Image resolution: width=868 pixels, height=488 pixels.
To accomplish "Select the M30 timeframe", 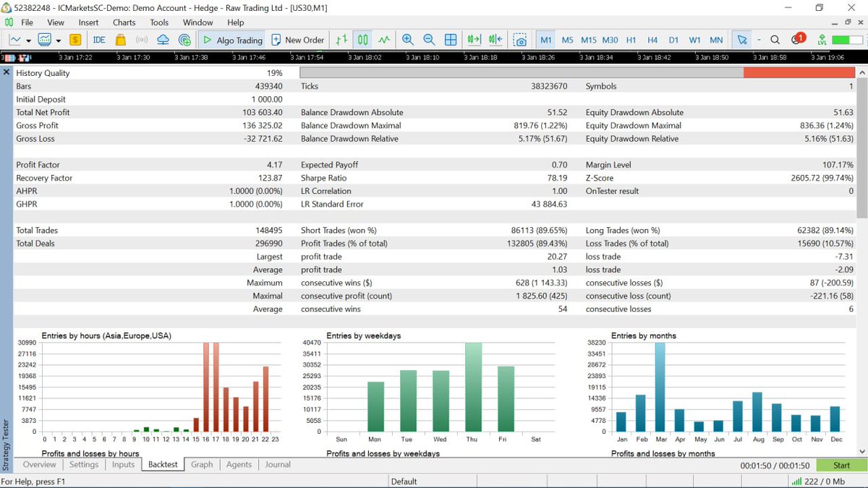I will [x=610, y=40].
